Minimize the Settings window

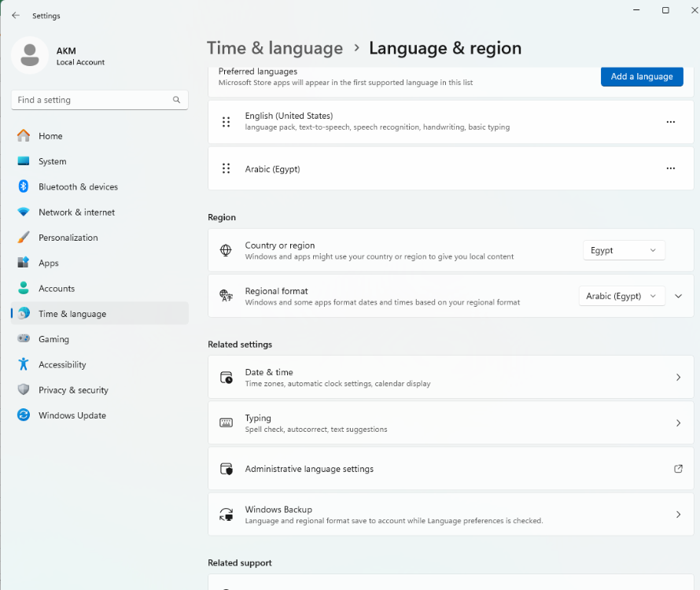[636, 9]
